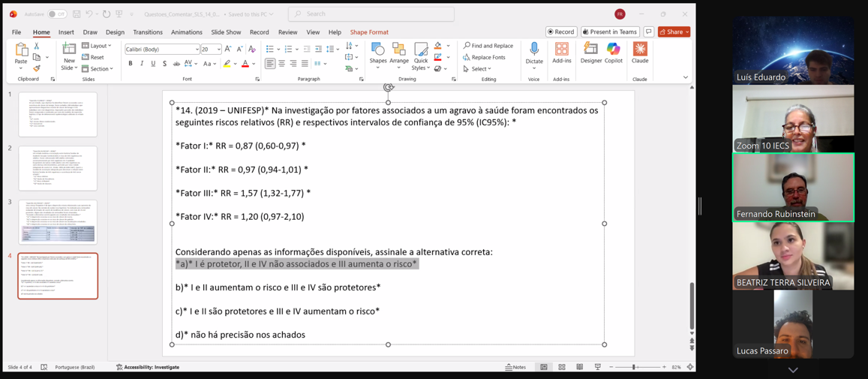This screenshot has height=379, width=868.
Task: Open the Transitions tab
Action: click(x=148, y=32)
